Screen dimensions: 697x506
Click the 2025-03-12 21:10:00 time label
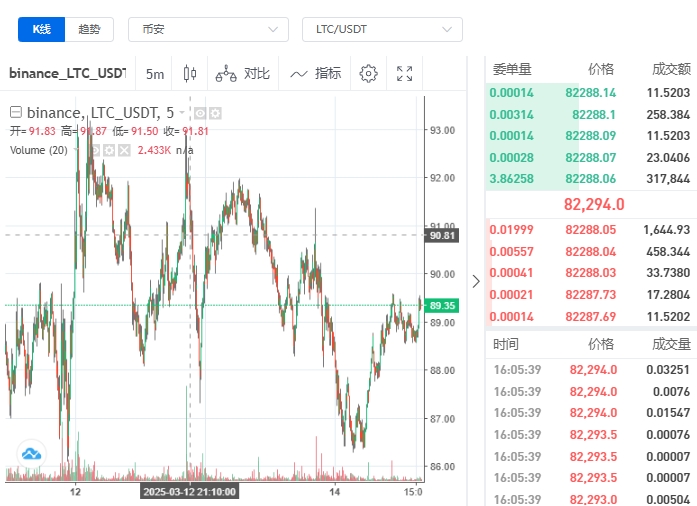click(189, 492)
